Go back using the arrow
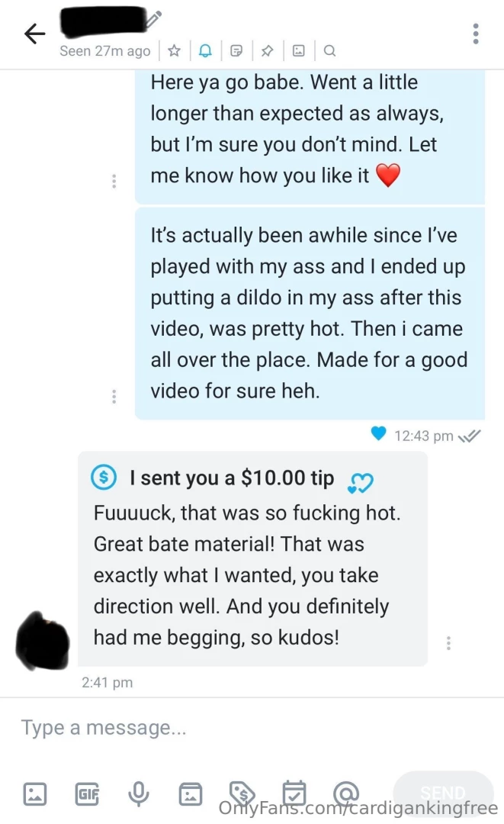Image resolution: width=504 pixels, height=824 pixels. [x=34, y=34]
